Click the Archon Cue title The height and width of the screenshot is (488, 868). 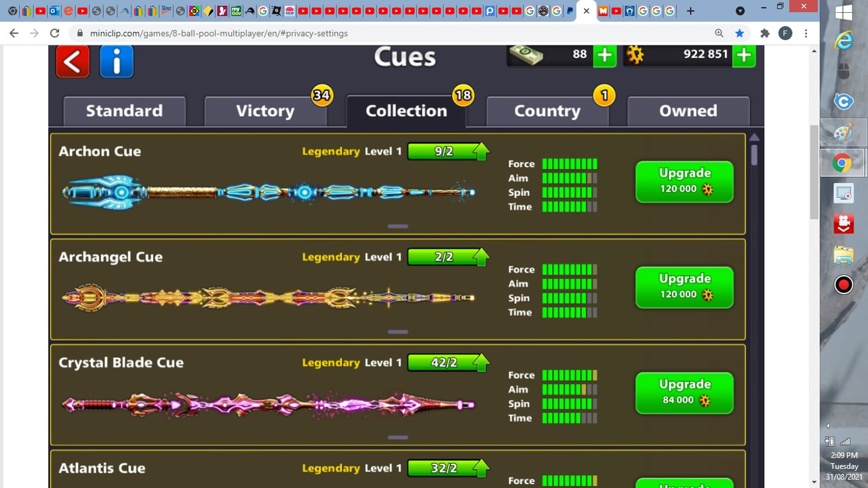(100, 151)
